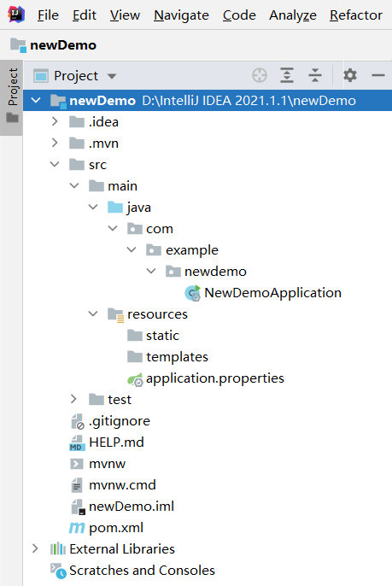
Task: Open Project panel settings gear
Action: coord(350,75)
